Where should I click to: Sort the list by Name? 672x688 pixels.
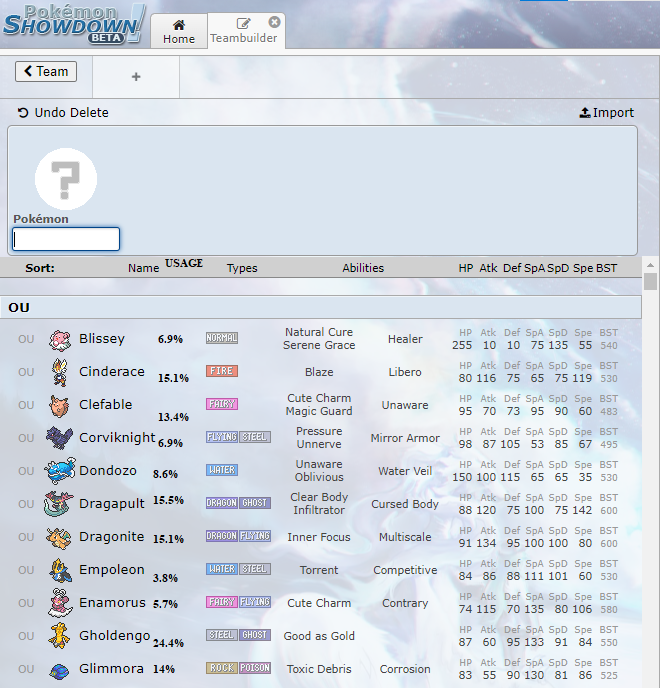pyautogui.click(x=143, y=268)
